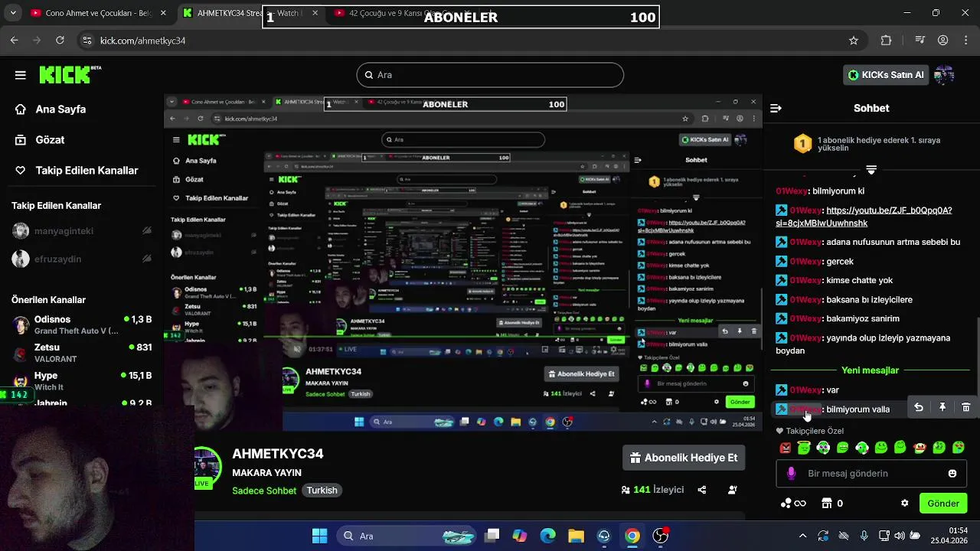The image size is (980, 551).
Task: Open the Sadece Sohbet category link
Action: tap(264, 491)
